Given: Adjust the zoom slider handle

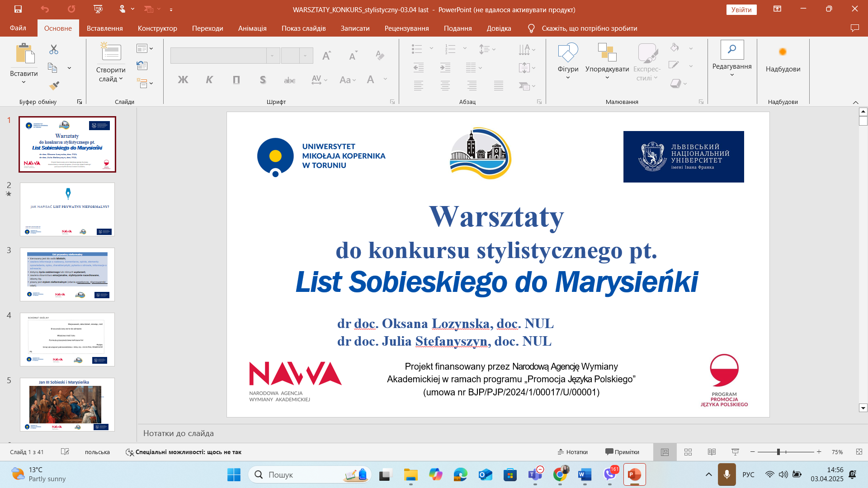Looking at the screenshot, I should click(778, 452).
